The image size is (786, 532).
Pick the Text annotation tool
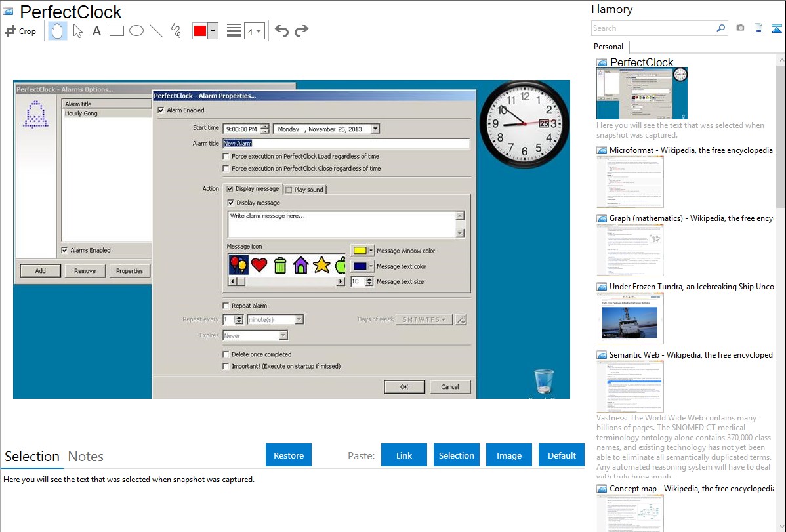tap(96, 31)
